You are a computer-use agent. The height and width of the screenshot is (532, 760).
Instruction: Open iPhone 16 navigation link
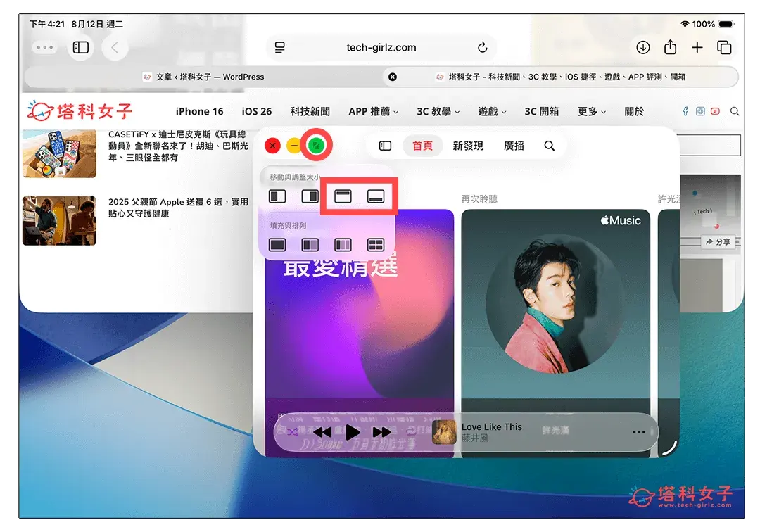point(199,111)
